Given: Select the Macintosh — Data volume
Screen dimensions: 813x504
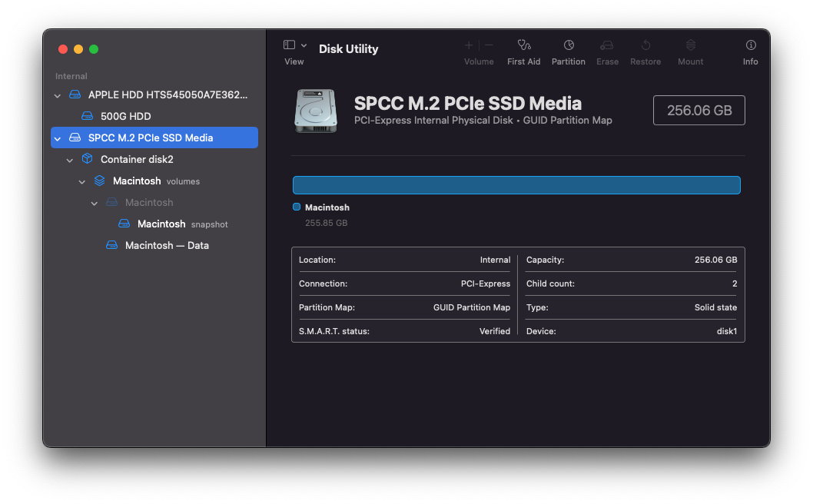Looking at the screenshot, I should [x=167, y=245].
